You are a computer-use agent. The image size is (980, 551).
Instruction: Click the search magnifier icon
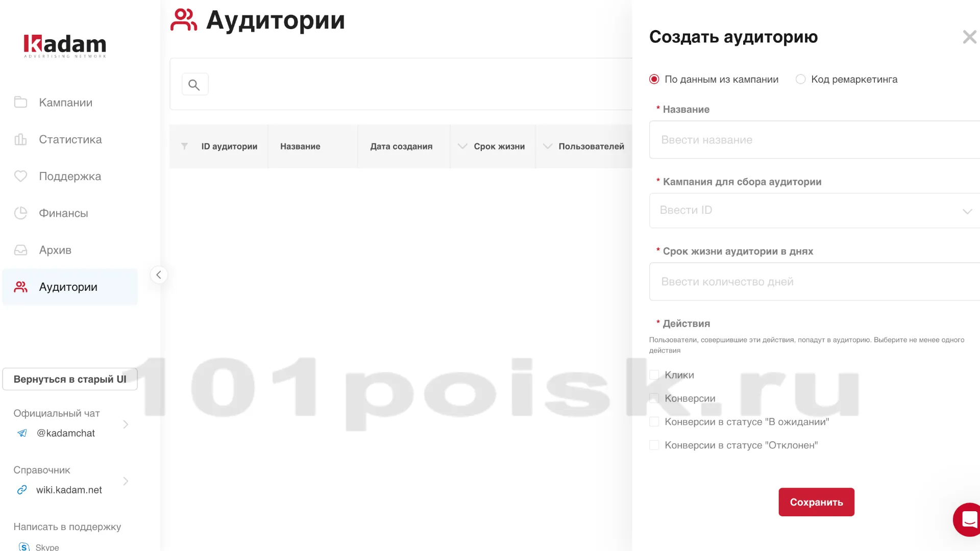coord(194,84)
